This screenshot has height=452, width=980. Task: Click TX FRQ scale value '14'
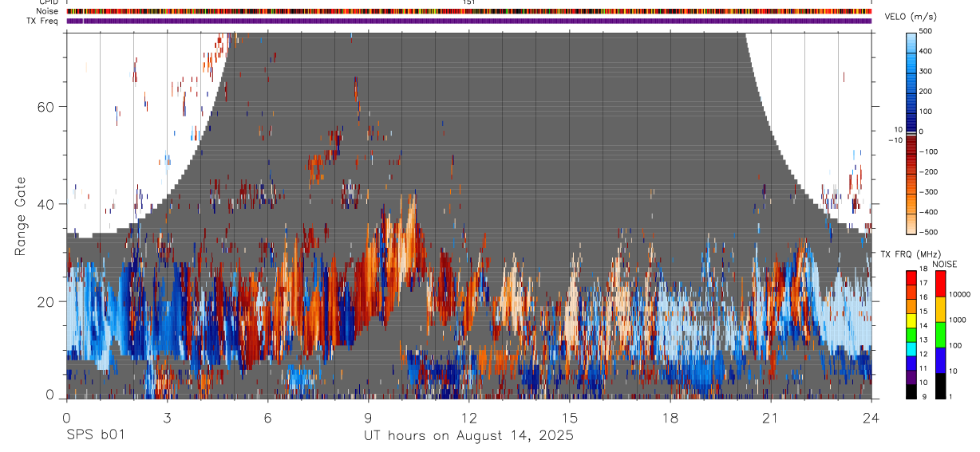click(923, 325)
